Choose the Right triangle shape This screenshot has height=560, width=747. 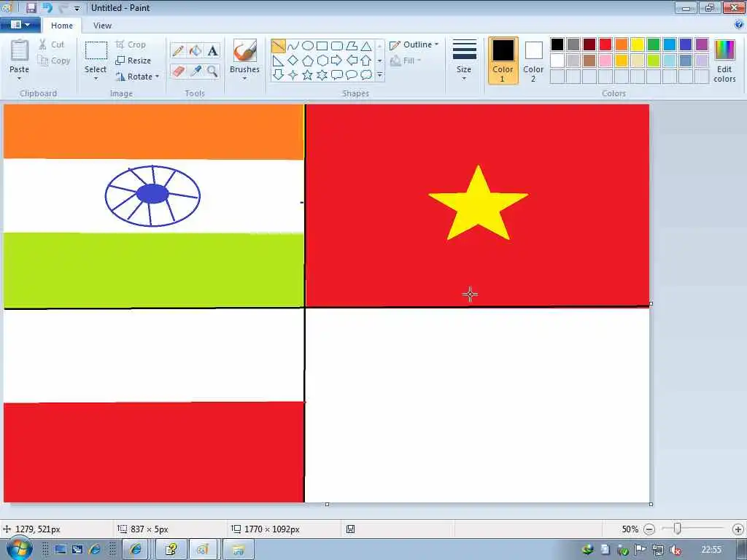coord(278,61)
